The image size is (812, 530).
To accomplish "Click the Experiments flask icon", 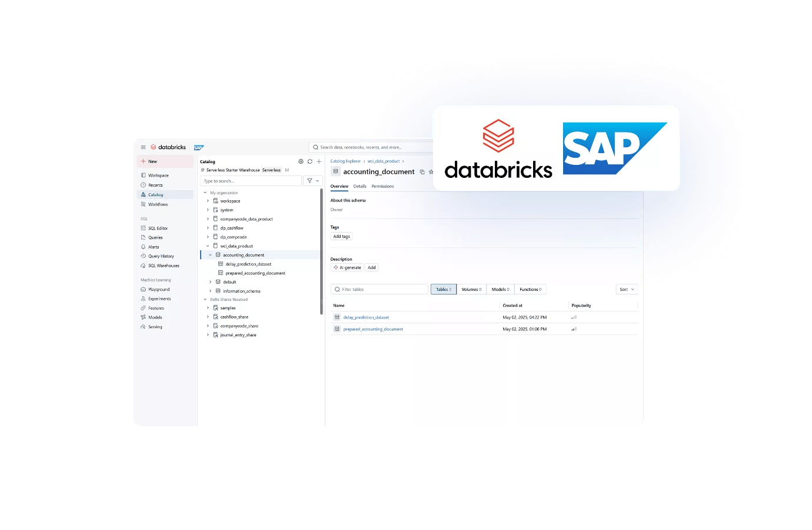I will [143, 299].
